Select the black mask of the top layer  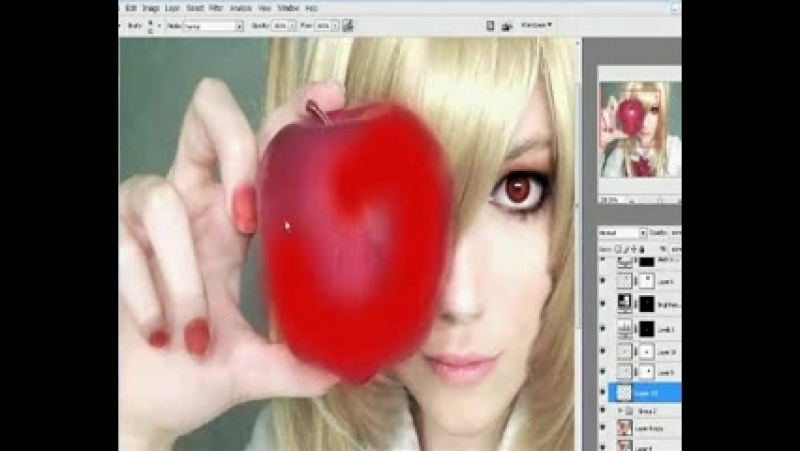tap(646, 262)
